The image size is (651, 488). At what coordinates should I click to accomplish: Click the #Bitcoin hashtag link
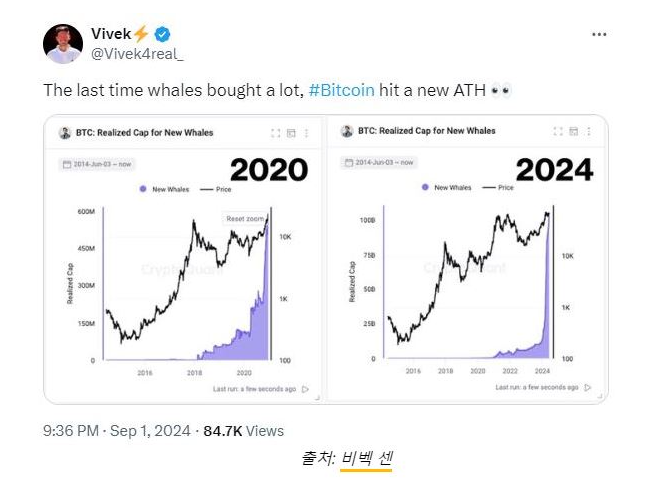[342, 90]
